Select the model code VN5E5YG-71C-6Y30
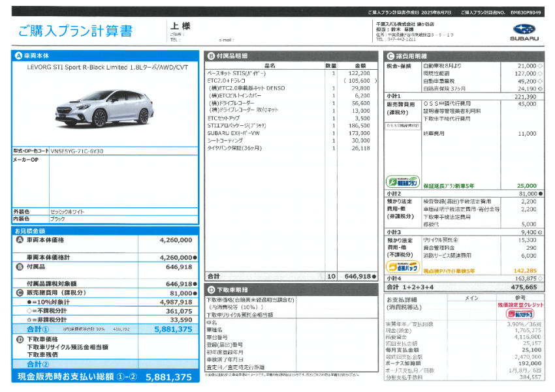The image size is (555, 392). point(77,151)
